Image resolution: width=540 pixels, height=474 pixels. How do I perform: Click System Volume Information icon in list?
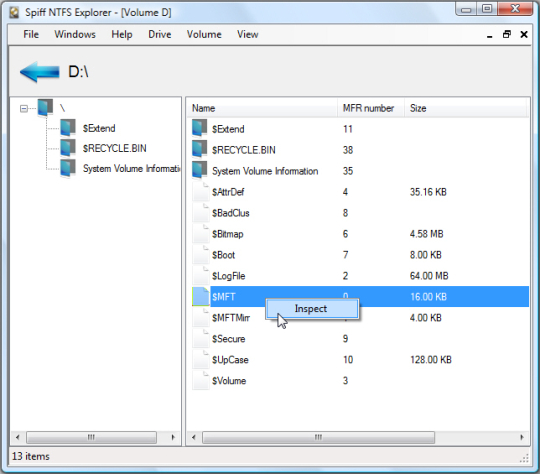pos(200,170)
